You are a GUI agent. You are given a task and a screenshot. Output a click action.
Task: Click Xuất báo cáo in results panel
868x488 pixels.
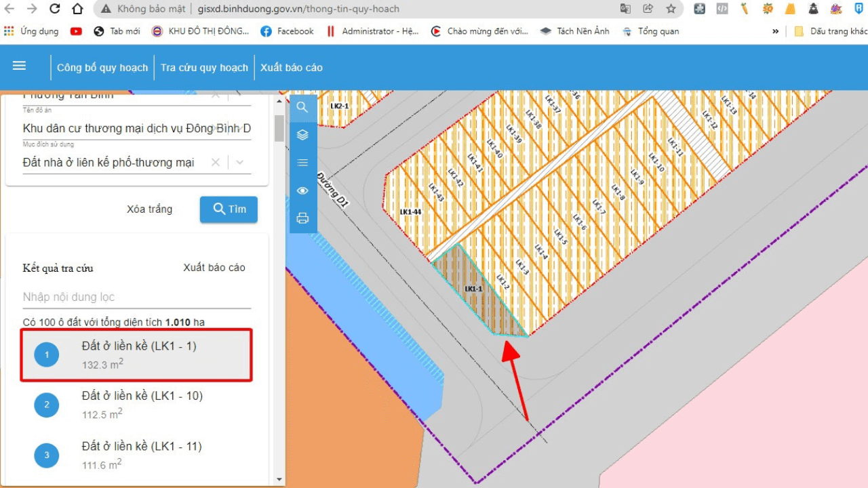214,267
